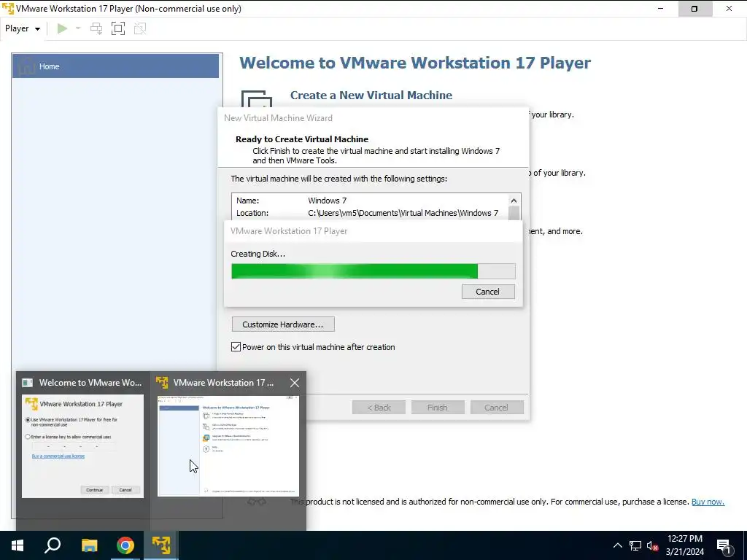Select the enter license key radio in preview
Screen dimensions: 747x560
[x=28, y=437]
